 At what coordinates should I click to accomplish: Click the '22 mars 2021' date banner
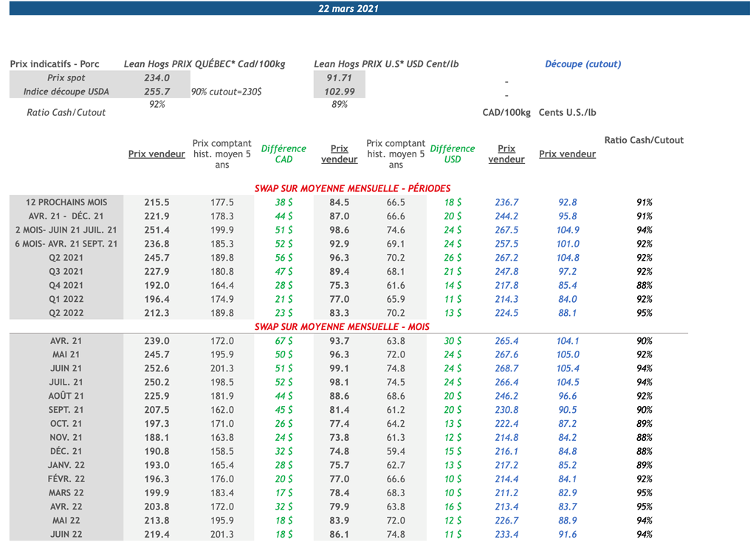348,8
